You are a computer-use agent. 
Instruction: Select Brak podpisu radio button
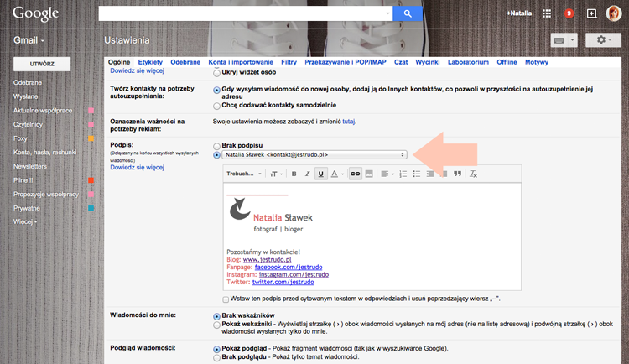[x=216, y=146]
